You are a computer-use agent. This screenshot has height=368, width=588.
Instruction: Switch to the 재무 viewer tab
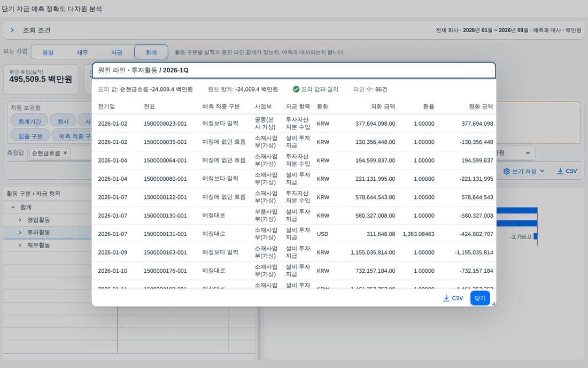[82, 52]
